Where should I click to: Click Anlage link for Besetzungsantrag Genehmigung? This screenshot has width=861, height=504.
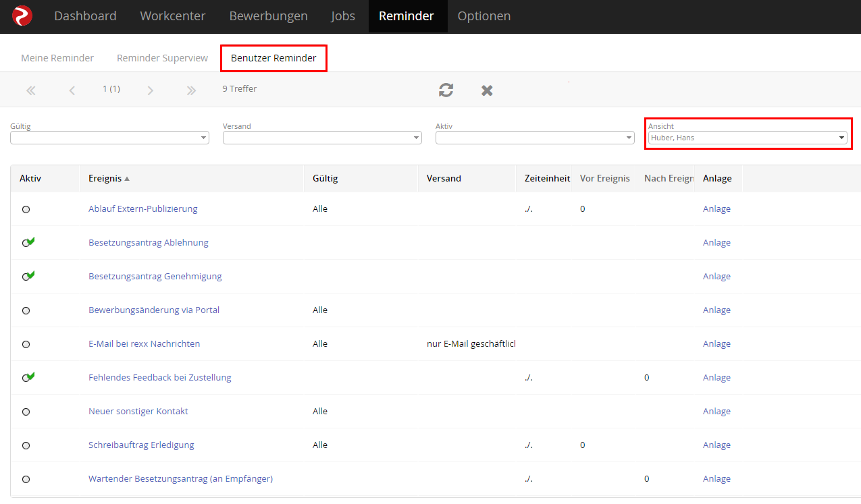pyautogui.click(x=716, y=276)
